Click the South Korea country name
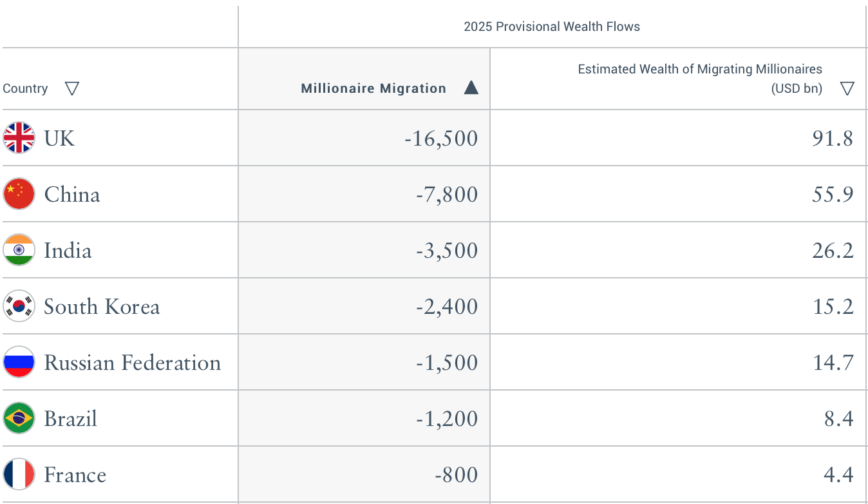The height and width of the screenshot is (504, 868). pos(102,307)
